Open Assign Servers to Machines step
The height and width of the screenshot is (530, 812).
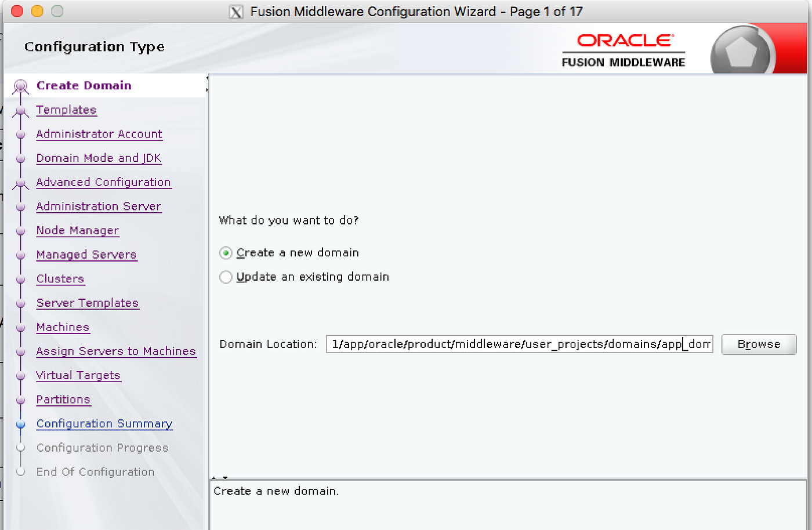[116, 351]
